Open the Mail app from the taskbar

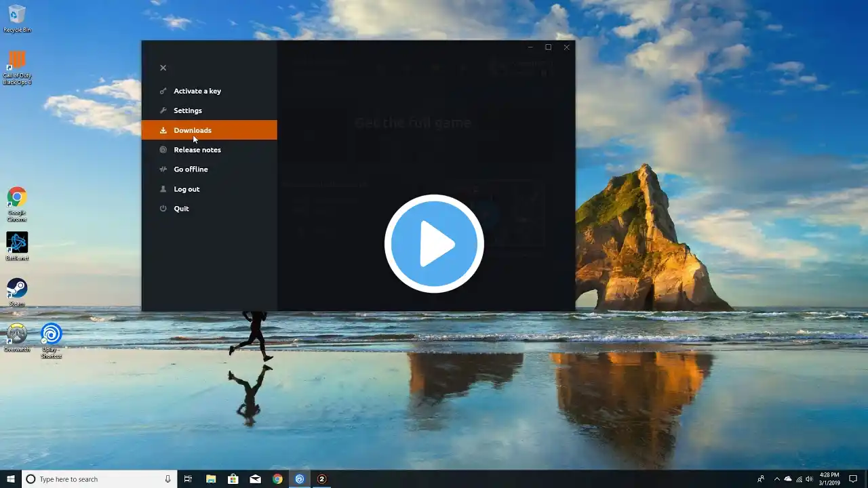[255, 479]
